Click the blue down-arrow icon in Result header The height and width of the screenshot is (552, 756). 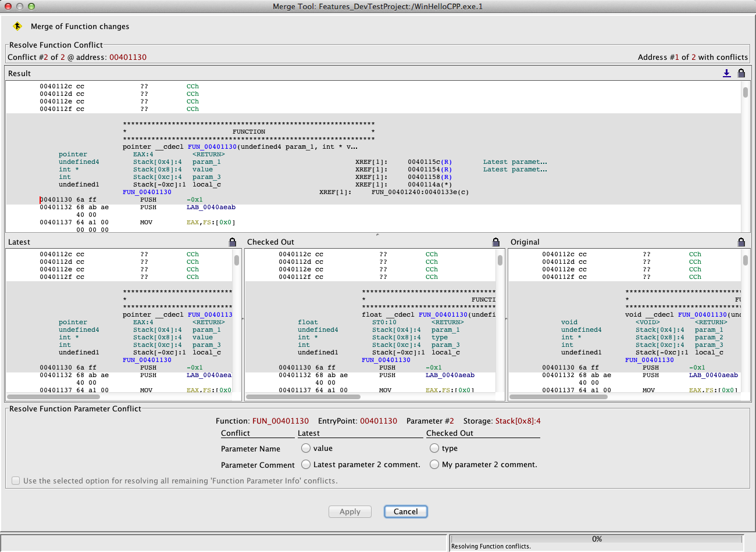726,73
